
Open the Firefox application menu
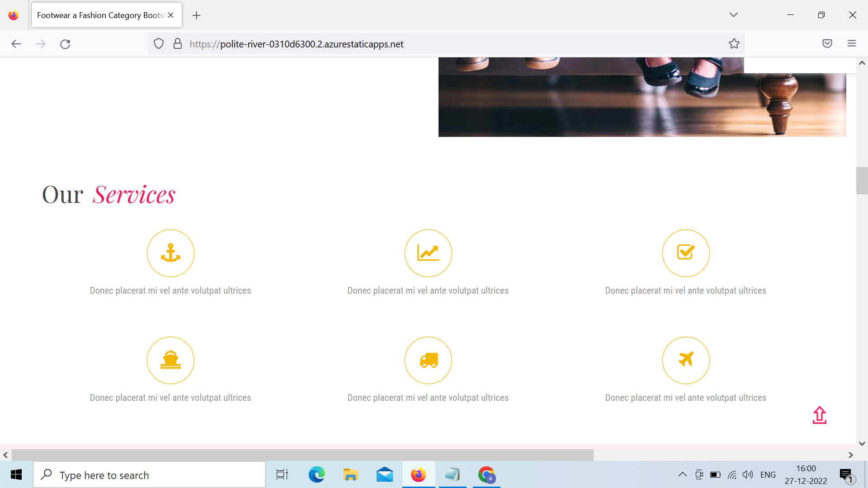point(852,44)
